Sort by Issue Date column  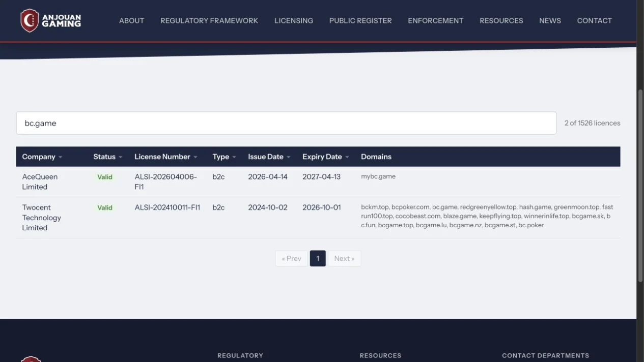coord(269,157)
